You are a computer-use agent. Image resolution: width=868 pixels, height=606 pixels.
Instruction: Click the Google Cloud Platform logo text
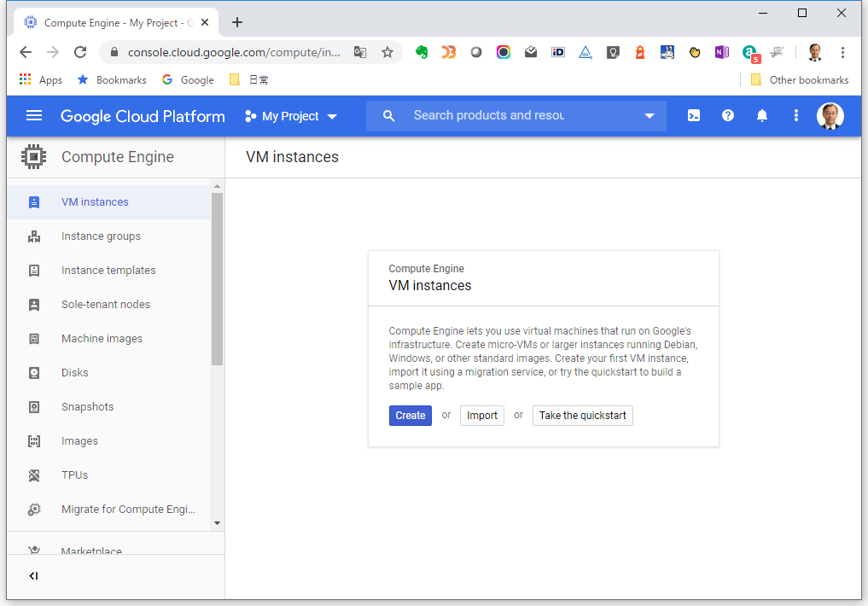pyautogui.click(x=143, y=116)
